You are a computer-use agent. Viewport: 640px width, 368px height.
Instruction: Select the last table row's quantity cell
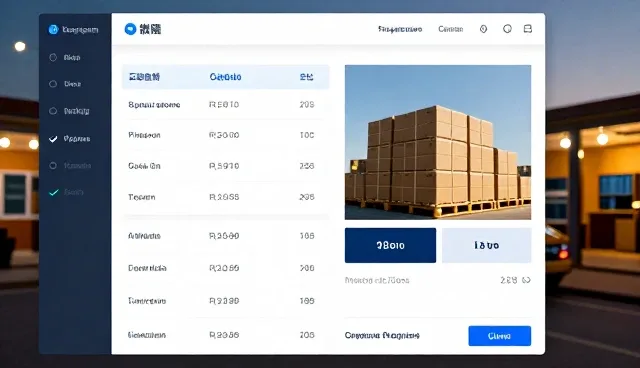tap(307, 335)
